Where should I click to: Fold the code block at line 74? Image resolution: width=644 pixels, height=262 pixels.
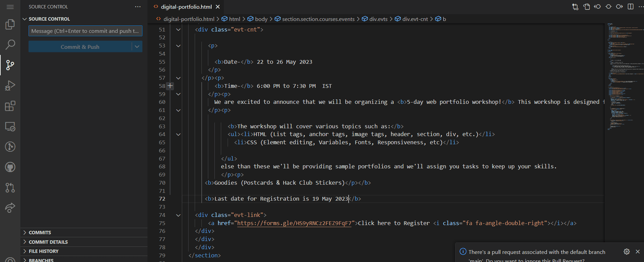click(x=178, y=215)
